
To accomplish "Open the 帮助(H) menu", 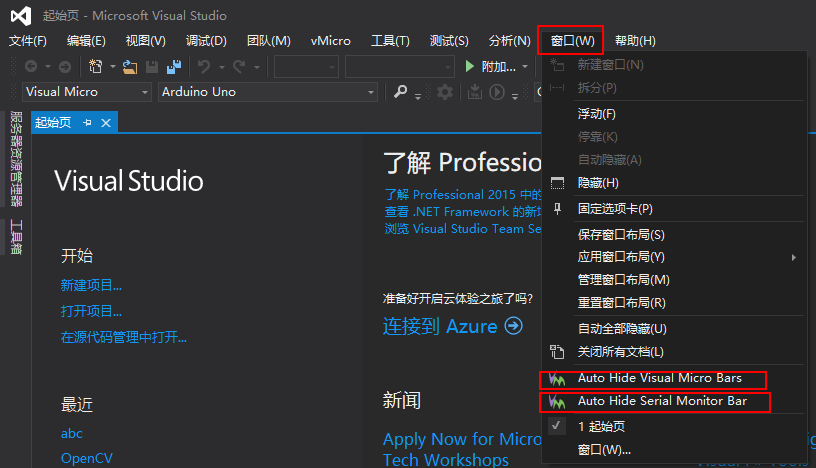I will 635,41.
